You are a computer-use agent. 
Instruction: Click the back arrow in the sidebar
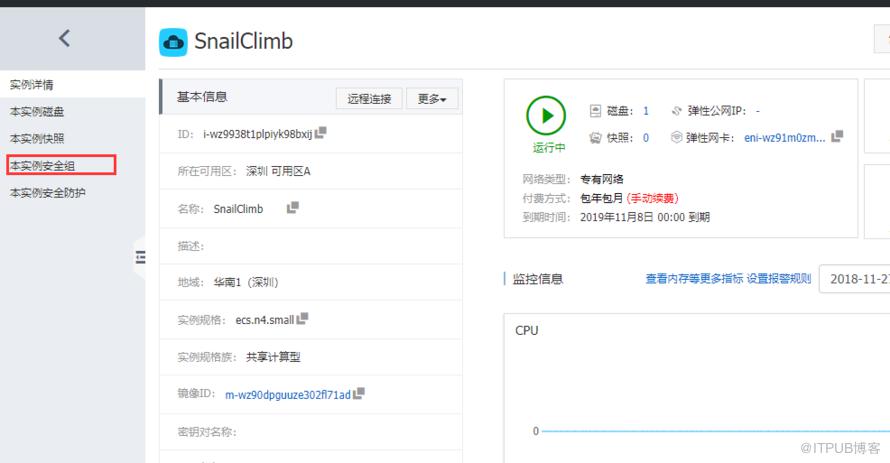[x=65, y=39]
